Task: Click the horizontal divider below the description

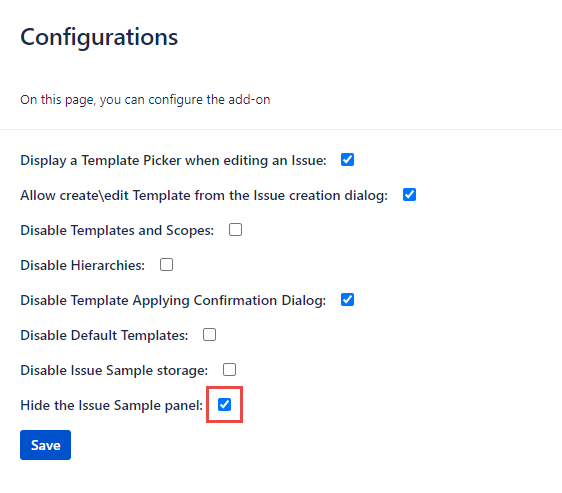Action: pyautogui.click(x=281, y=129)
